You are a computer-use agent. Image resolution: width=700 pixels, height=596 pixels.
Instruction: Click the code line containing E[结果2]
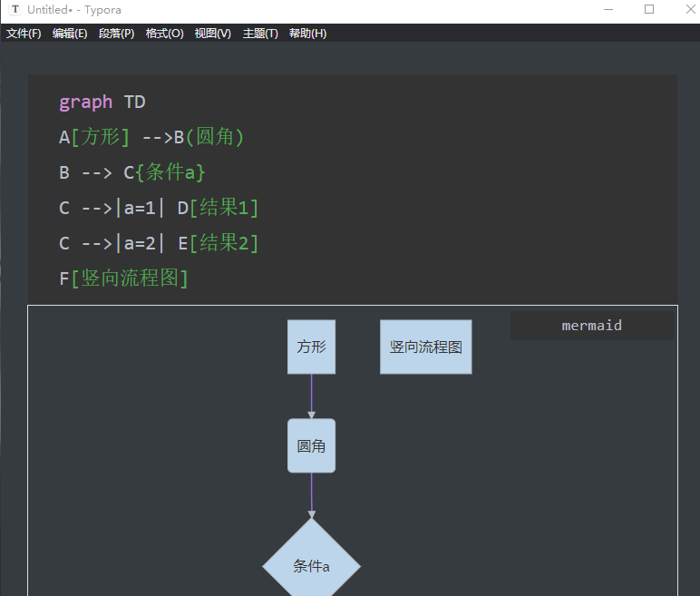point(159,243)
